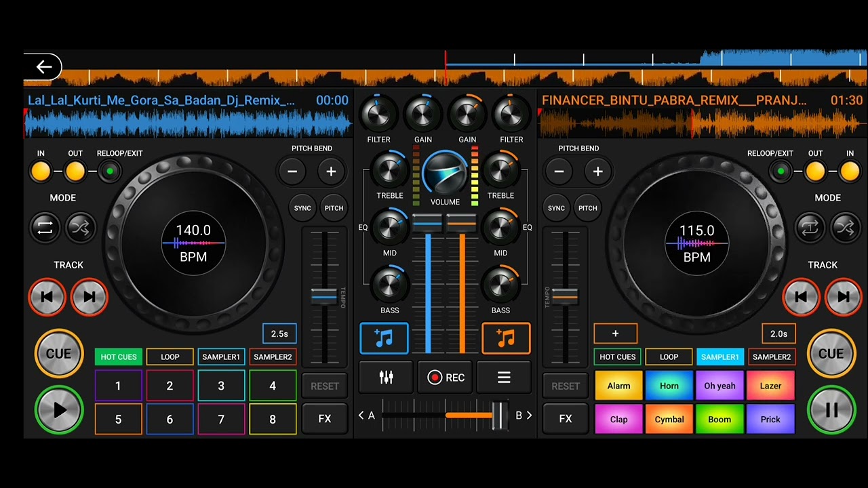Screen dimensions: 868x488
Task: Load music to deck A with blue icon
Action: click(384, 338)
